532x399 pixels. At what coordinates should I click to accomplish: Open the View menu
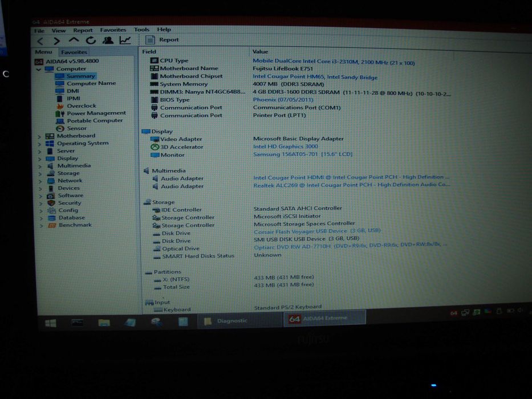(59, 31)
